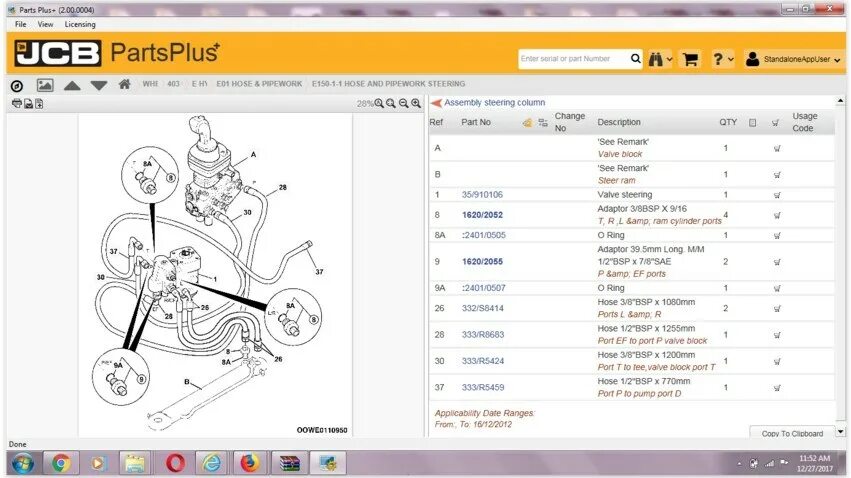Click the serial or part number field
Viewport: 851px width, 478px height.
(573, 59)
